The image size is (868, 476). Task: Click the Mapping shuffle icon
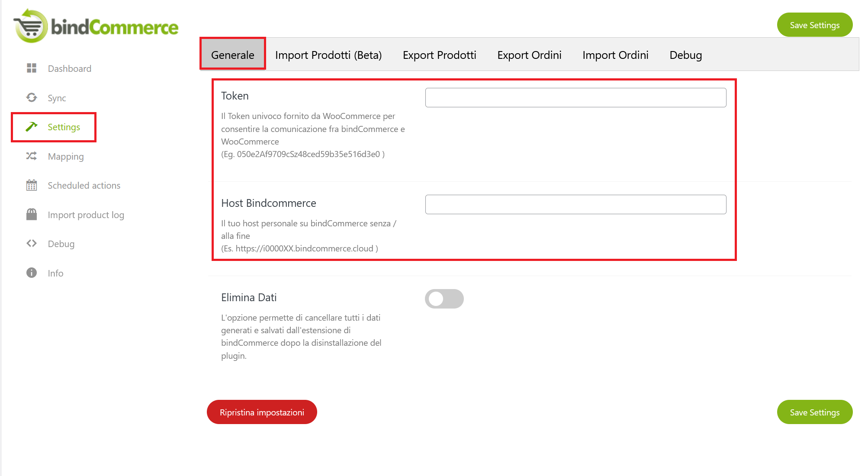tap(32, 156)
